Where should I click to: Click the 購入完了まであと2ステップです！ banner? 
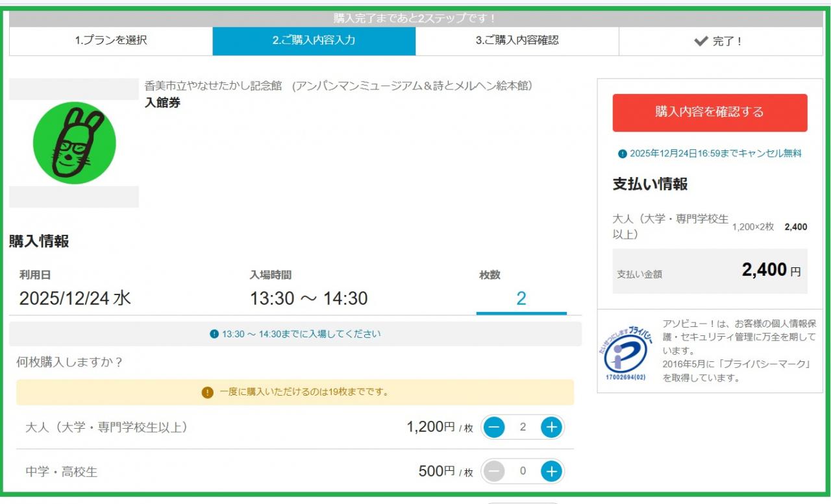[415, 19]
